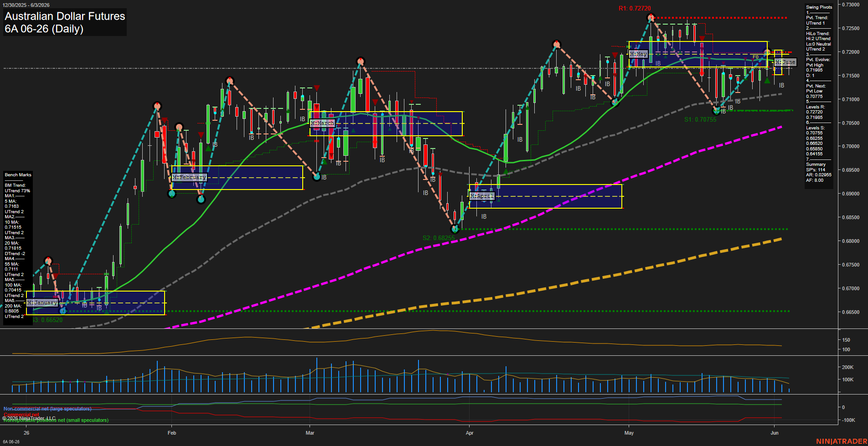Click the 150 axis label in the indicator panel

[846, 340]
